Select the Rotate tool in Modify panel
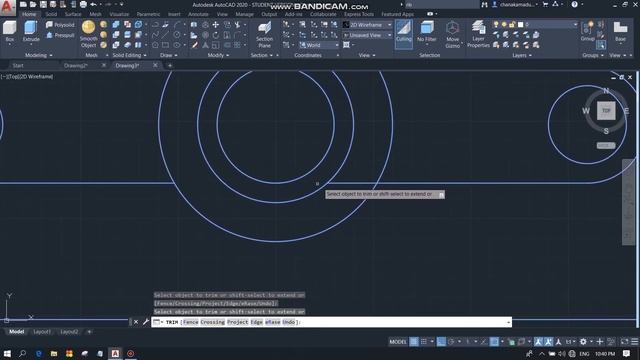Image resolution: width=640 pixels, height=360 pixels. tap(216, 35)
